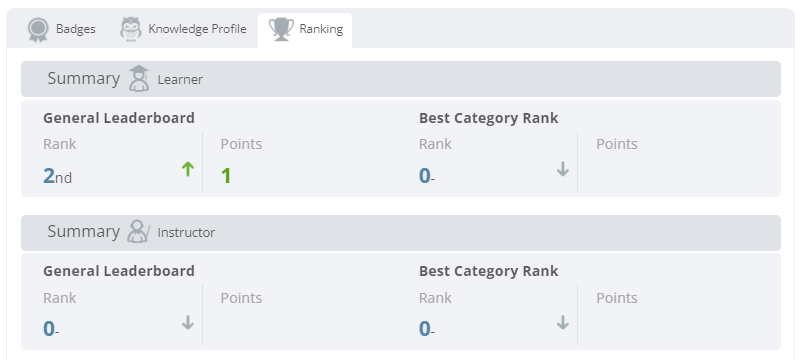Click Instructor Best Category Rank heading
Image resolution: width=802 pixels, height=360 pixels.
coord(488,271)
